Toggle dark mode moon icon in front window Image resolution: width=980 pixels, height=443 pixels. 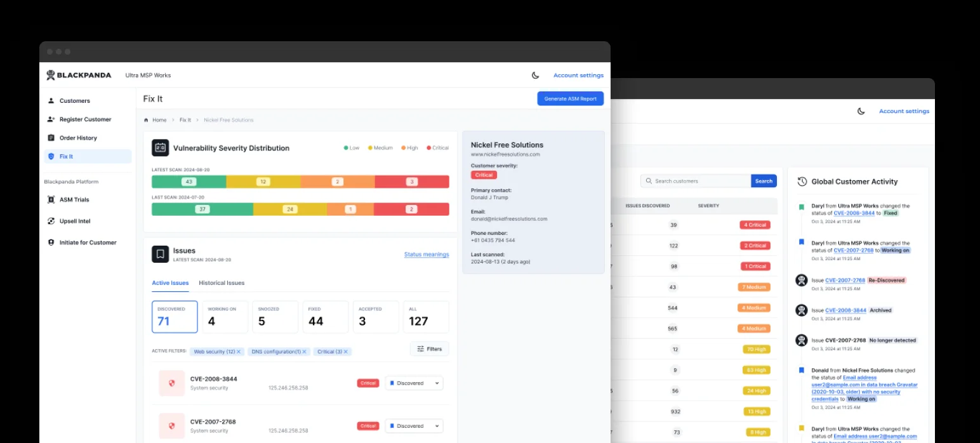click(535, 75)
